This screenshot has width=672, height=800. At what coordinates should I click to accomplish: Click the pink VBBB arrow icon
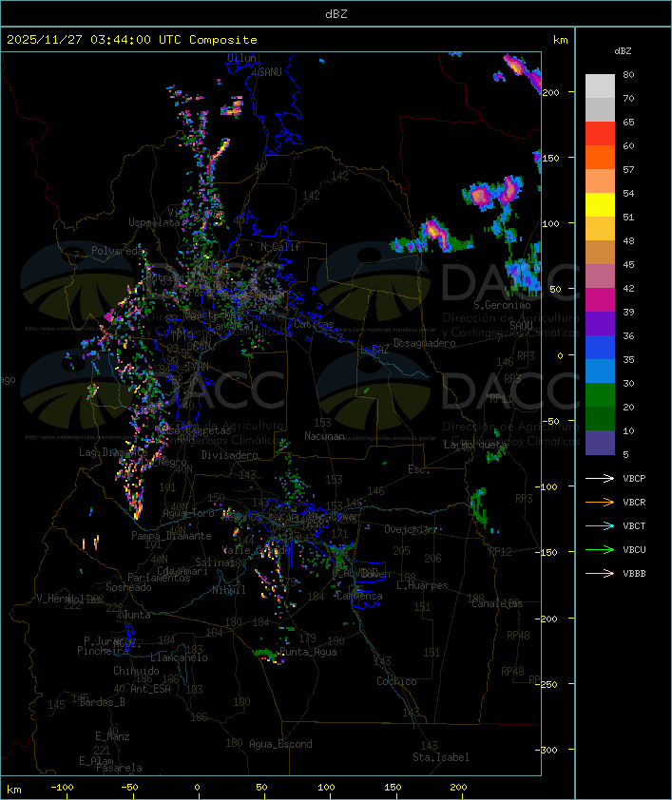[600, 574]
